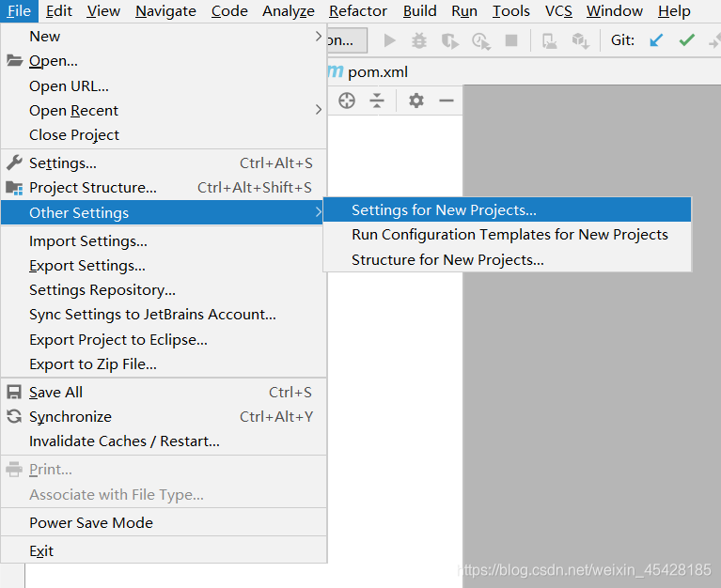Select Settings for New Projects...
This screenshot has width=721, height=588.
tap(508, 210)
